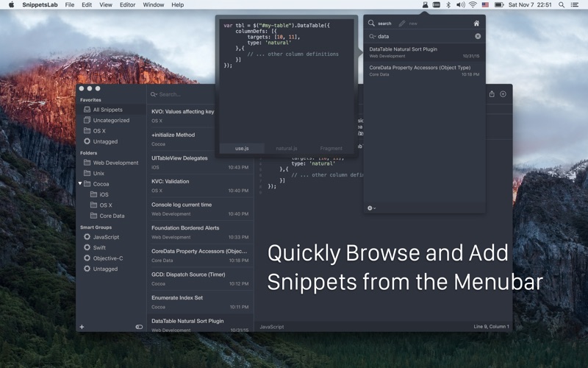This screenshot has width=588, height=368.
Task: Toggle the switch at the sidebar bottom
Action: (139, 327)
